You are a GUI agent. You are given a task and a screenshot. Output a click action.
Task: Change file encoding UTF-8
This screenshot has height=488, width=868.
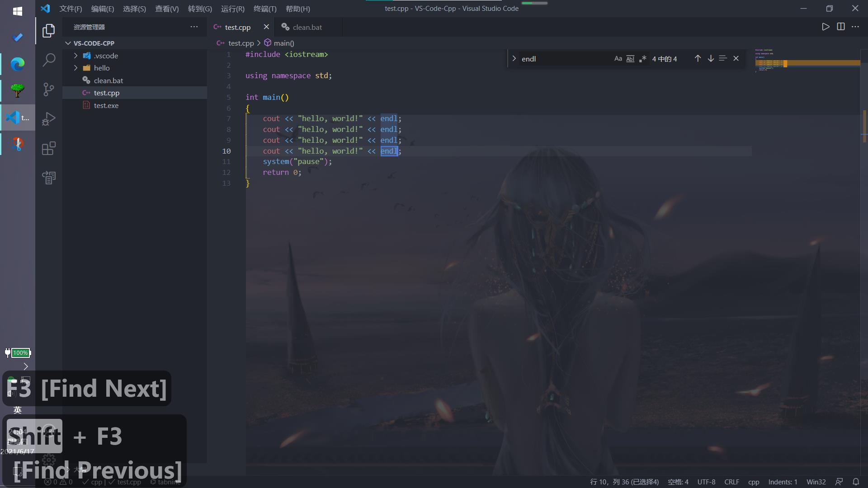pyautogui.click(x=706, y=482)
